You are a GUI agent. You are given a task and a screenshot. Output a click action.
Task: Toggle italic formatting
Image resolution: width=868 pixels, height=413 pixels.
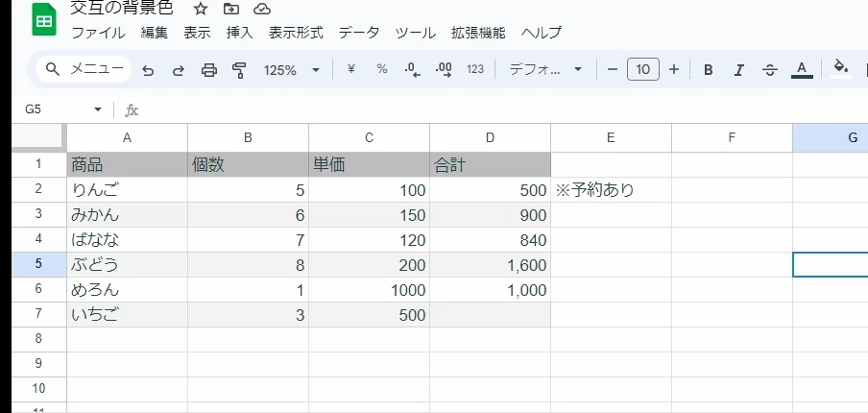click(739, 70)
